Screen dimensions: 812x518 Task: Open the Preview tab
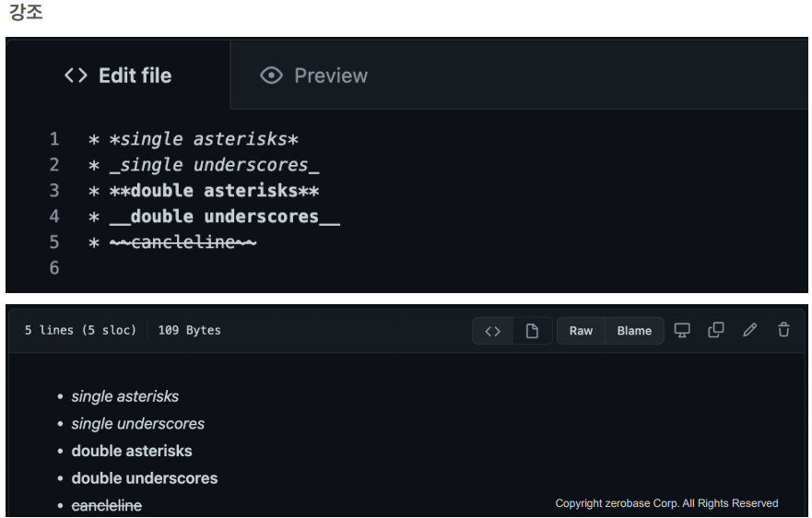point(313,76)
